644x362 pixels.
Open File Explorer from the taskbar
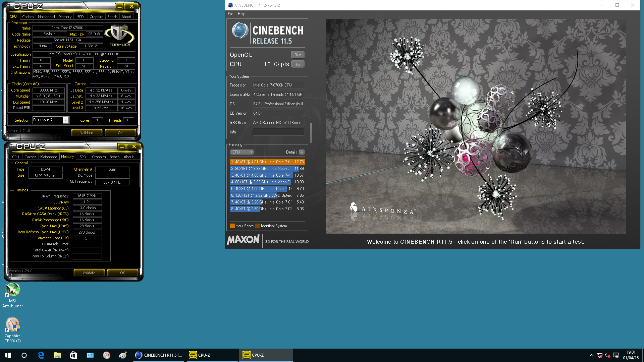pos(57,355)
